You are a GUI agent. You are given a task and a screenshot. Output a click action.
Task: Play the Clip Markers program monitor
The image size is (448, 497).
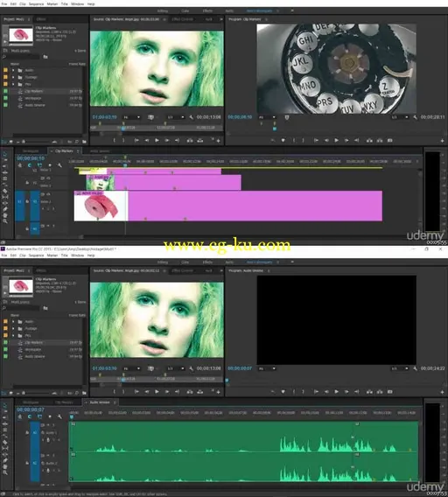pos(336,140)
